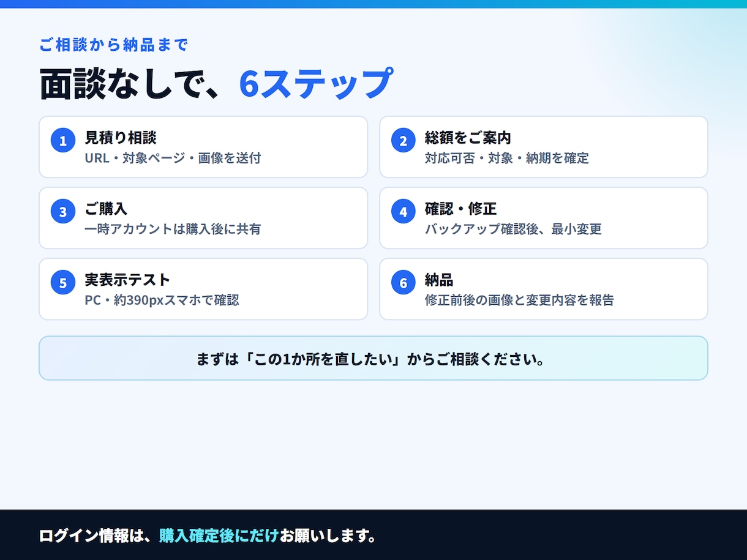Click text バックアップ確認後、最小変更
The image size is (747, 560).
coord(513,229)
